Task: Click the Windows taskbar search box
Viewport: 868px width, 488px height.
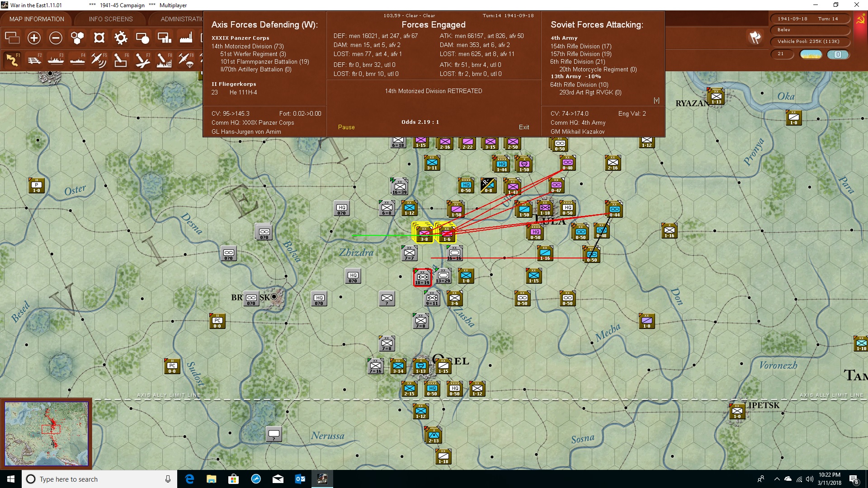Action: [x=99, y=479]
